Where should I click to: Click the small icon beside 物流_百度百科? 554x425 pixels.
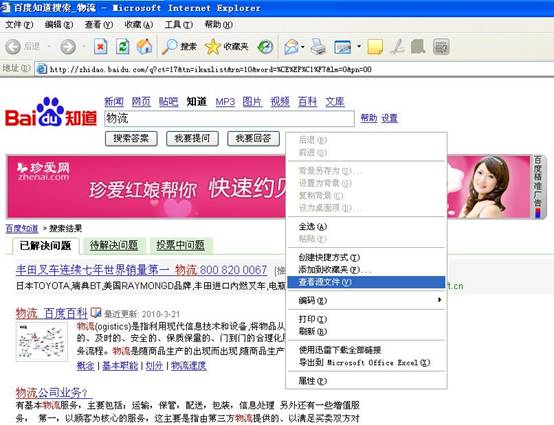point(95,313)
